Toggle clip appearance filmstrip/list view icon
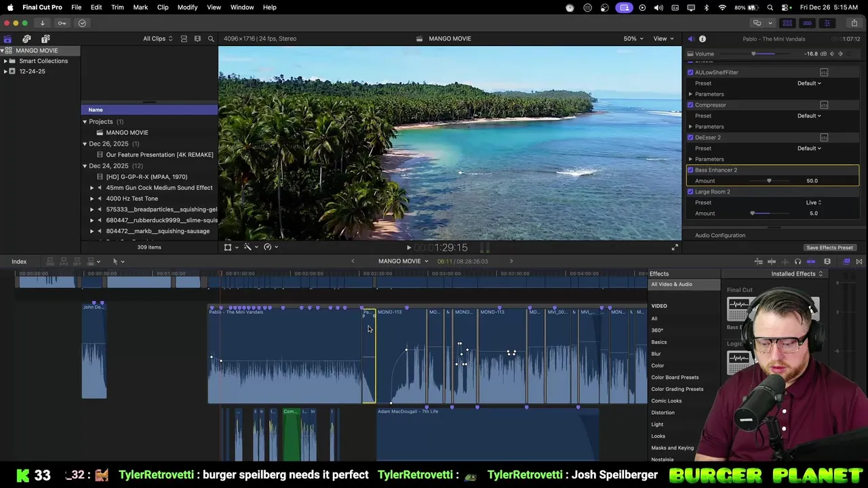Image resolution: width=868 pixels, height=488 pixels. pos(184,39)
